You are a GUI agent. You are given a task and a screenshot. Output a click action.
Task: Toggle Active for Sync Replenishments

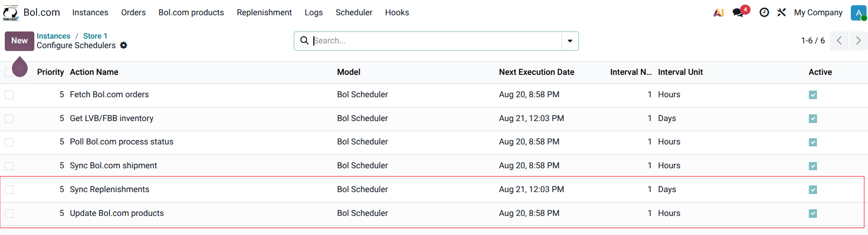click(x=813, y=190)
